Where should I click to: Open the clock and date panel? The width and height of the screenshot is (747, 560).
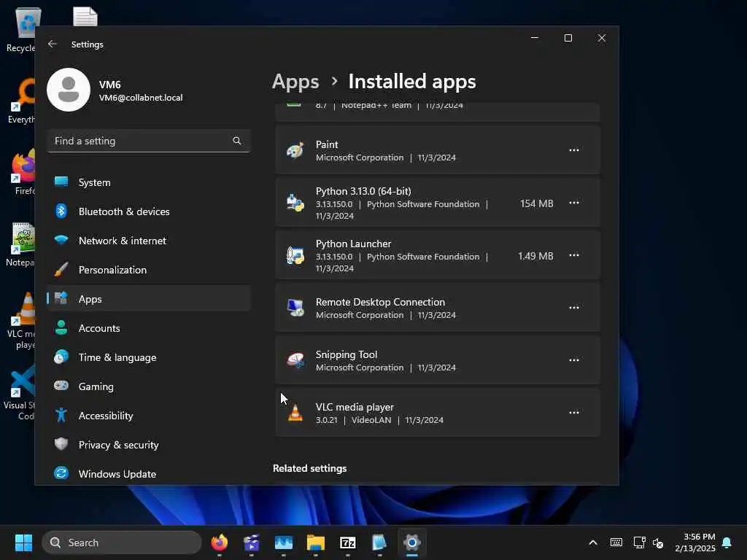click(x=695, y=542)
